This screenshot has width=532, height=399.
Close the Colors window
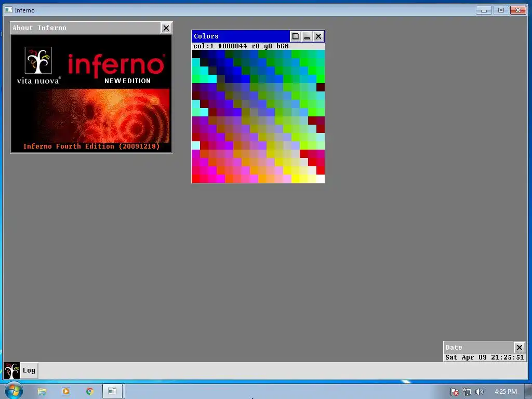tap(318, 36)
